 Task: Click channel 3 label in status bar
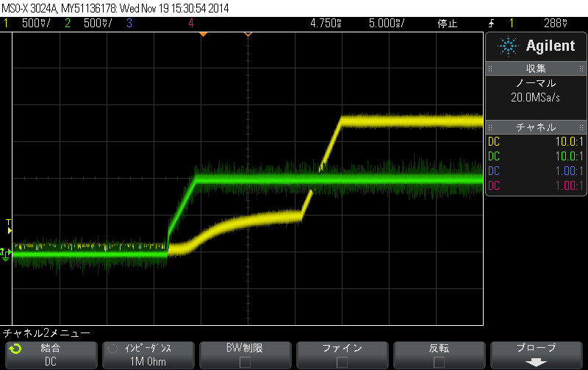tap(129, 24)
